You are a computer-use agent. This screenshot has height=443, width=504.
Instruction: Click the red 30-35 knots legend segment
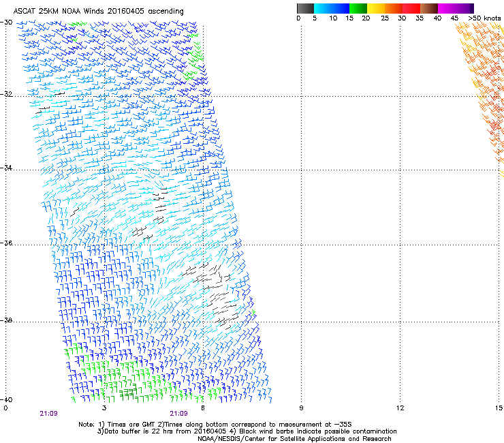click(x=411, y=8)
